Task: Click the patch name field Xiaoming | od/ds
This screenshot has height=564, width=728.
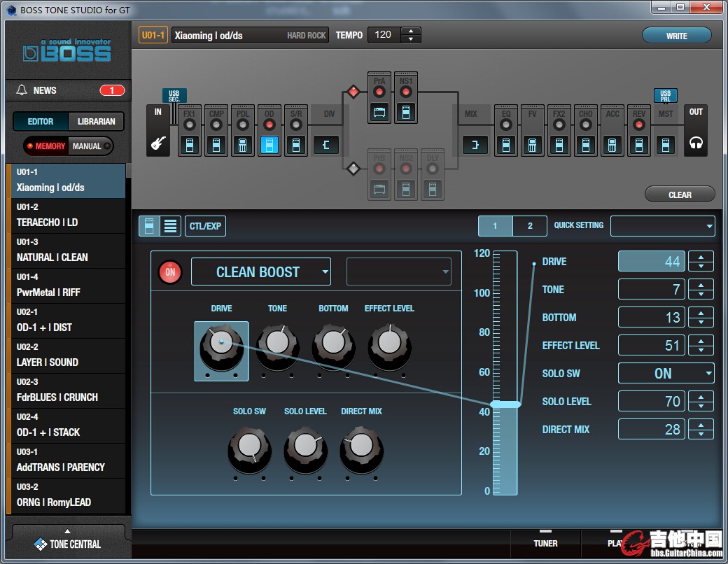Action: [250, 35]
